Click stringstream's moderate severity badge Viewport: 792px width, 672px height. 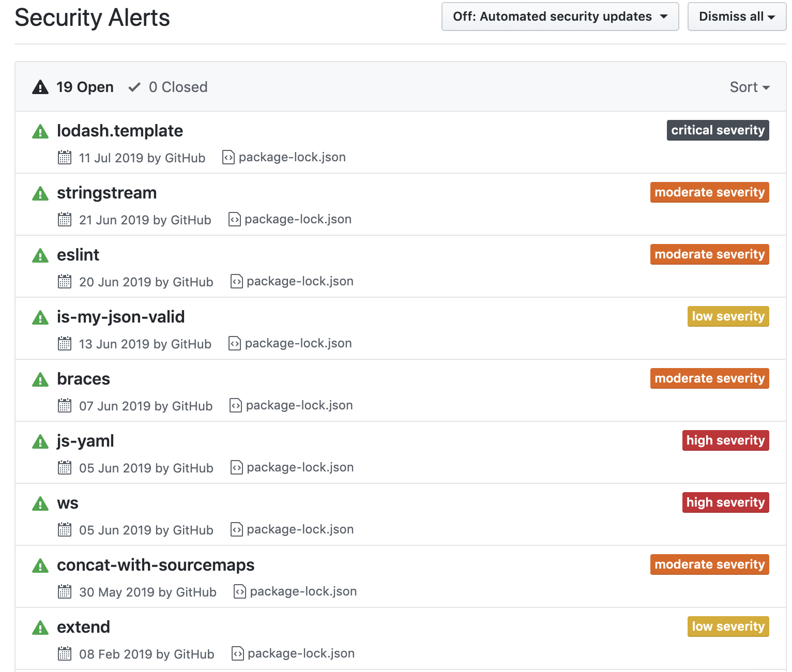tap(709, 192)
